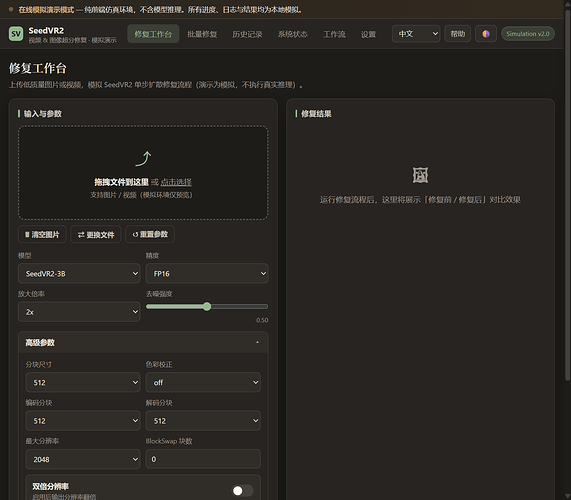Screen dimensions: 571x500
Task: Click the 重置参数 button
Action: tap(150, 234)
